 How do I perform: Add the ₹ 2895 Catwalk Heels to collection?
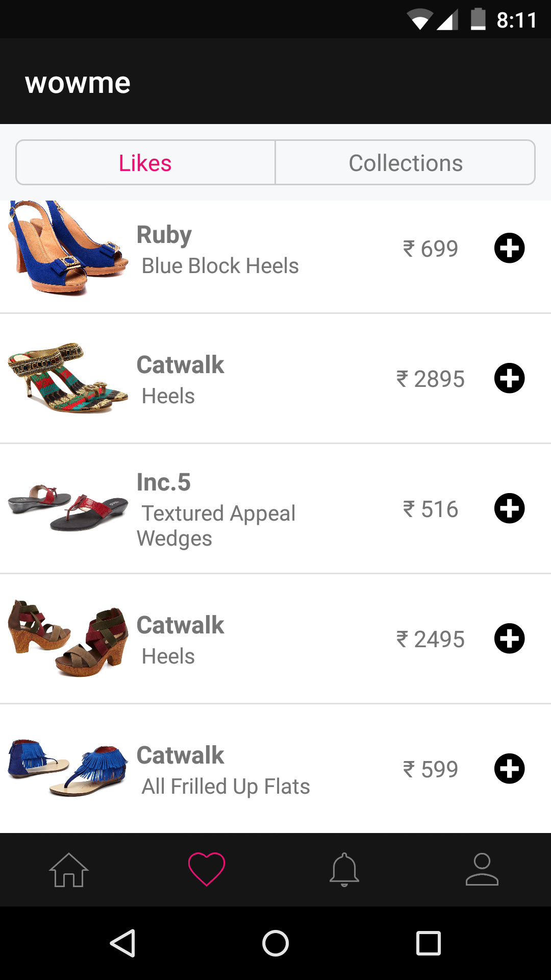(x=509, y=378)
